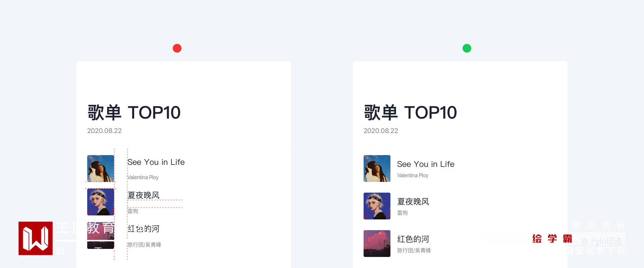Click artist 雷狗 in the right card

pyautogui.click(x=402, y=213)
